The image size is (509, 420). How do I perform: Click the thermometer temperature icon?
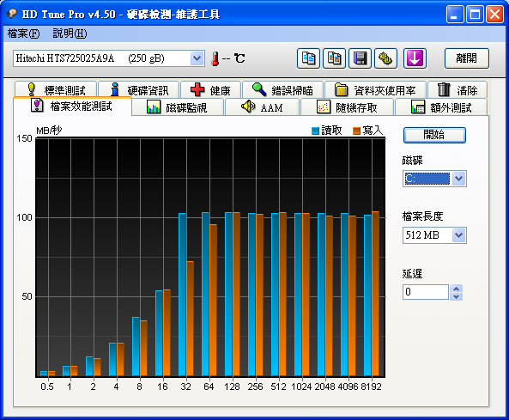[215, 58]
